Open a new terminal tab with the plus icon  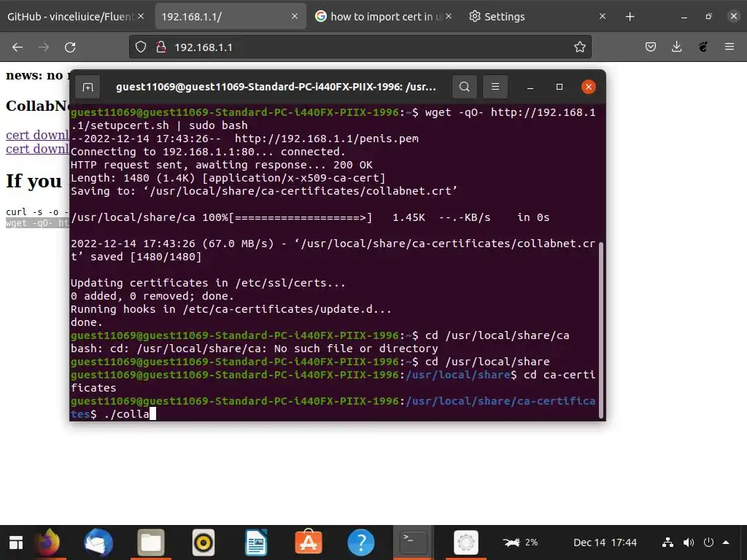click(x=88, y=87)
